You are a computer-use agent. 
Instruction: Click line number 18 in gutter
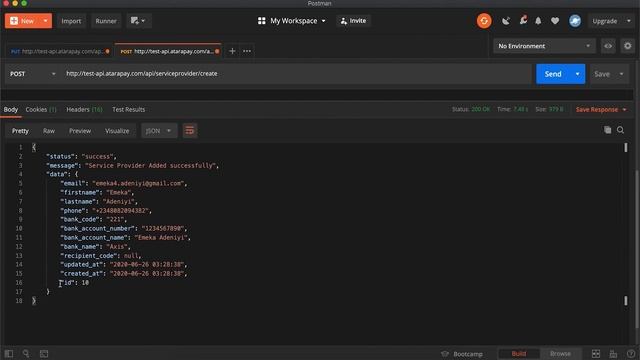click(19, 301)
